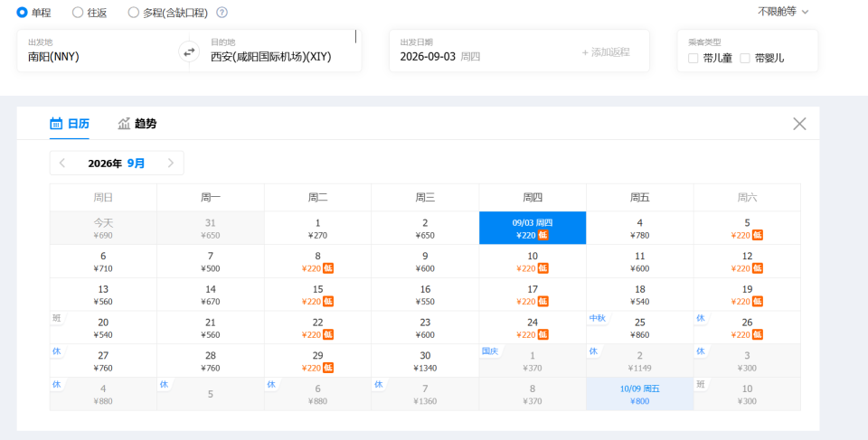Select October 5 holiday without price

click(x=211, y=394)
